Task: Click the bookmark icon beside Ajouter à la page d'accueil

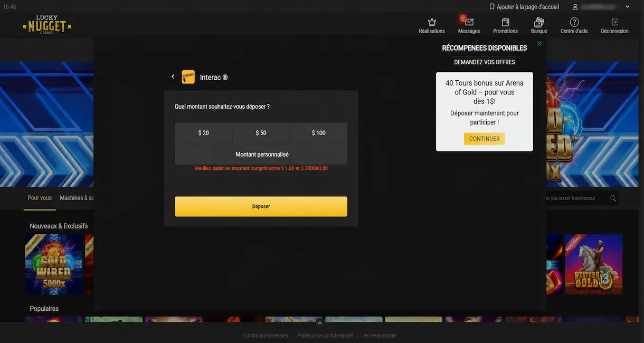Action: point(492,7)
